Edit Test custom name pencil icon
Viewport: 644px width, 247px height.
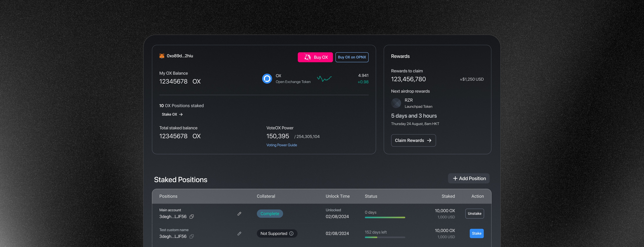(x=239, y=234)
